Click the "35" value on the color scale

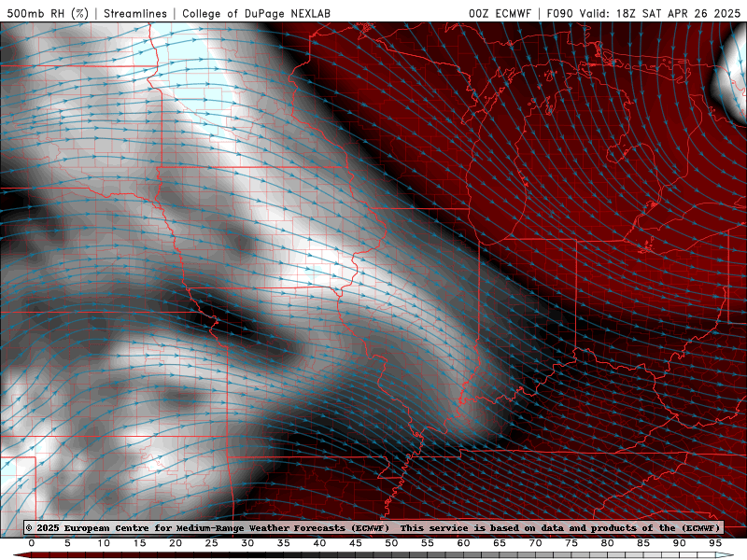[x=284, y=543]
